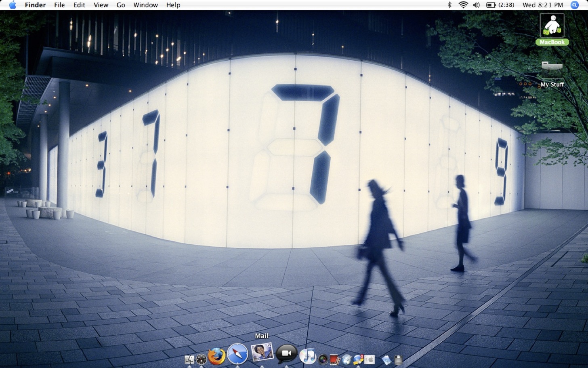The image size is (588, 368).
Task: Open the Window menu
Action: pyautogui.click(x=145, y=5)
